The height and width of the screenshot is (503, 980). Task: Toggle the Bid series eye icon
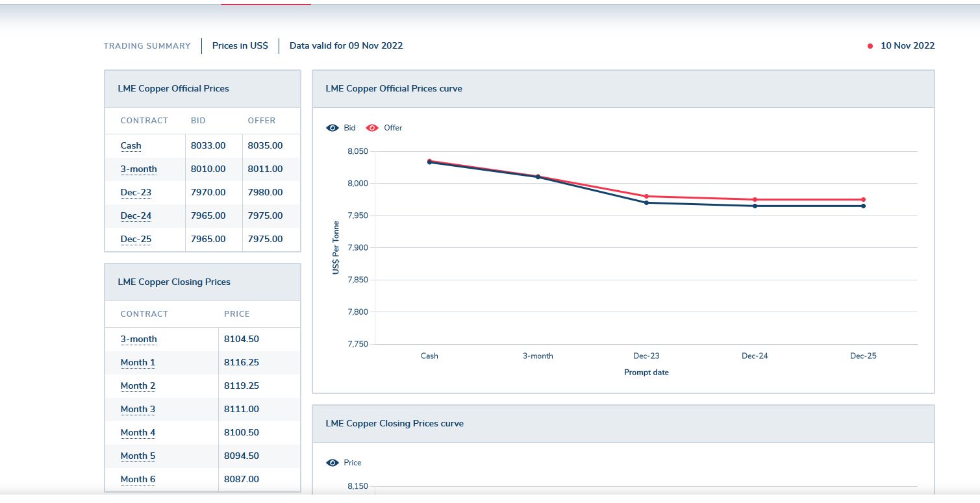pos(333,128)
